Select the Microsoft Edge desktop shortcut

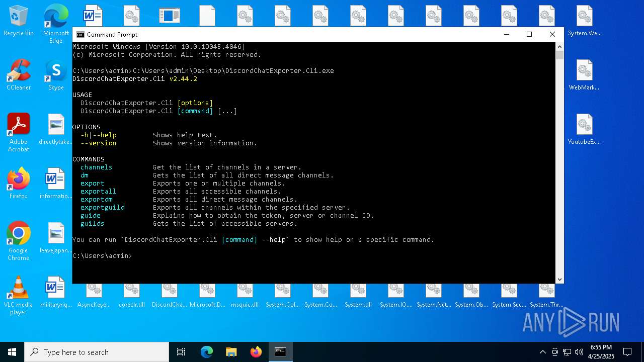coord(56,24)
